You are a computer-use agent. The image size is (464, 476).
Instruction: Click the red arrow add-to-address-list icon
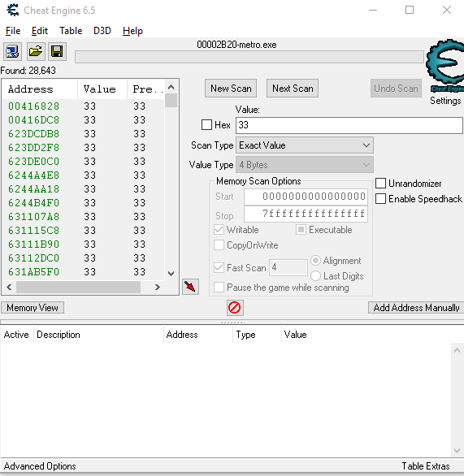click(190, 287)
